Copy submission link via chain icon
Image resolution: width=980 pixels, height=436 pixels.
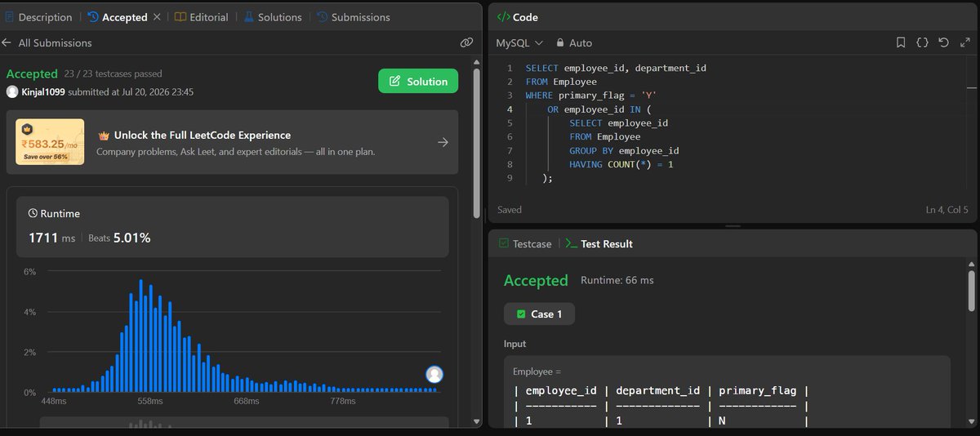466,42
